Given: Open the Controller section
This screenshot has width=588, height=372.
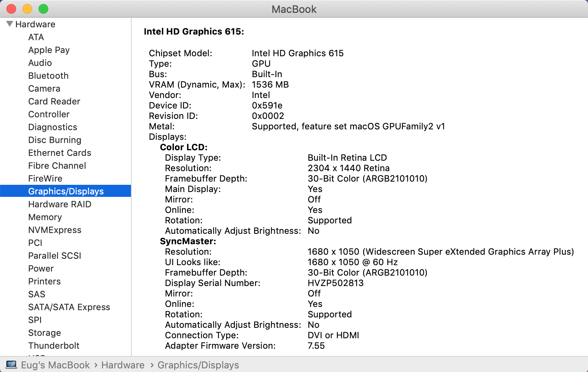Looking at the screenshot, I should (x=49, y=114).
